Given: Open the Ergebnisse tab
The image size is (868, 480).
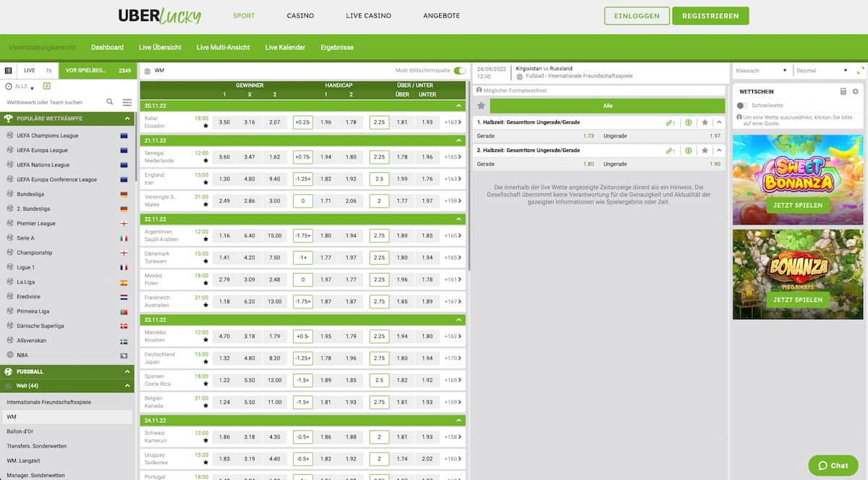Looking at the screenshot, I should (337, 47).
